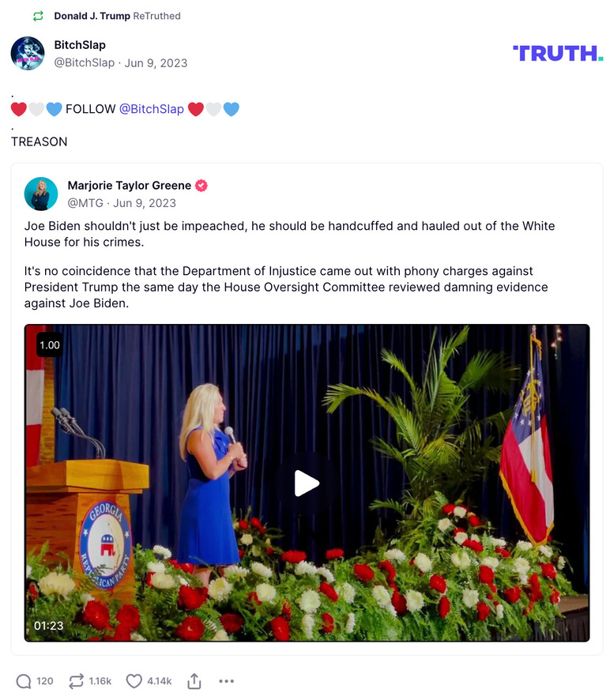The width and height of the screenshot is (614, 700).
Task: Open the @MTG handle
Action: pyautogui.click(x=85, y=203)
